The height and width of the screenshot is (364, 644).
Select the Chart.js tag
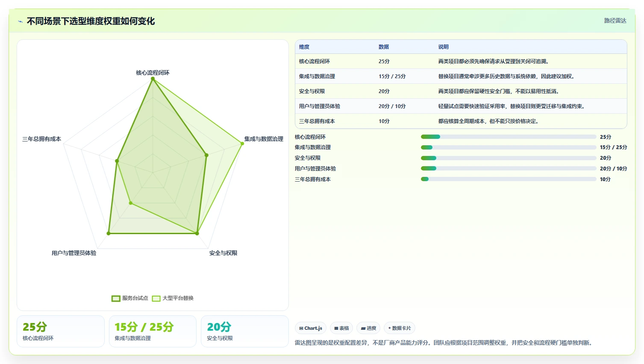click(311, 328)
